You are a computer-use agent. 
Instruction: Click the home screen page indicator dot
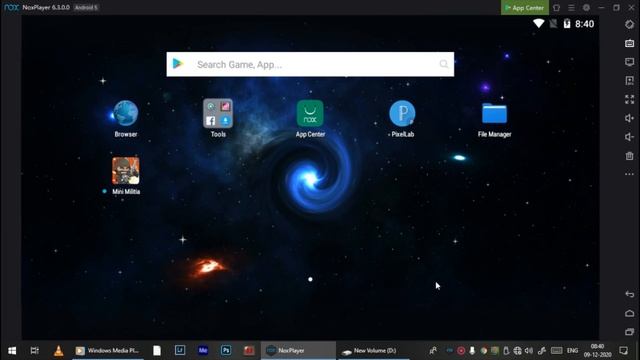coord(310,279)
